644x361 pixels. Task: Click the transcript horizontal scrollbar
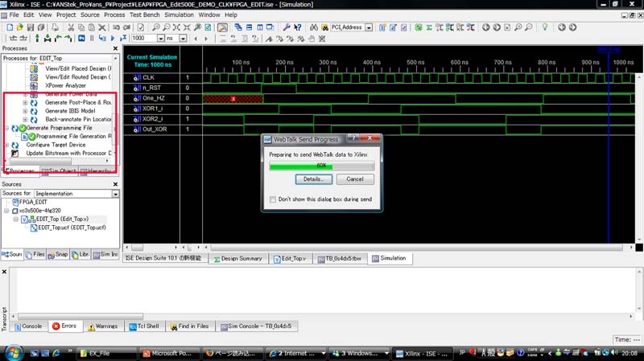pyautogui.click(x=80, y=316)
